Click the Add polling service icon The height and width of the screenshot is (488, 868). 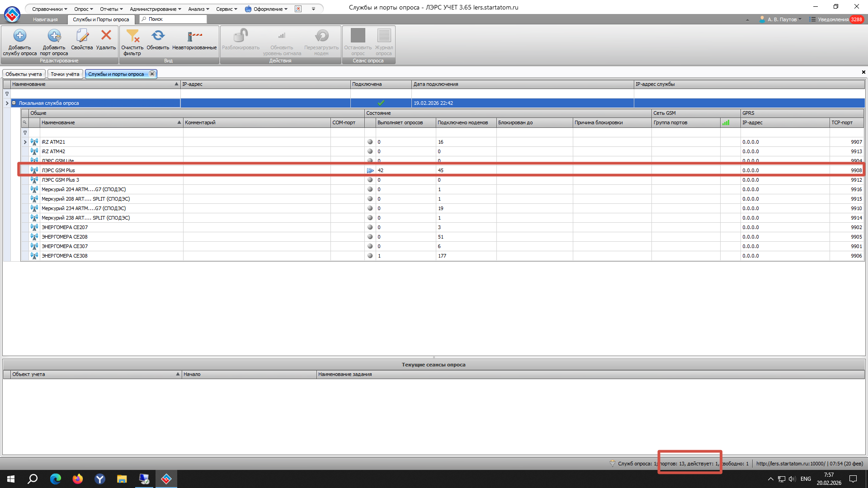click(x=19, y=36)
